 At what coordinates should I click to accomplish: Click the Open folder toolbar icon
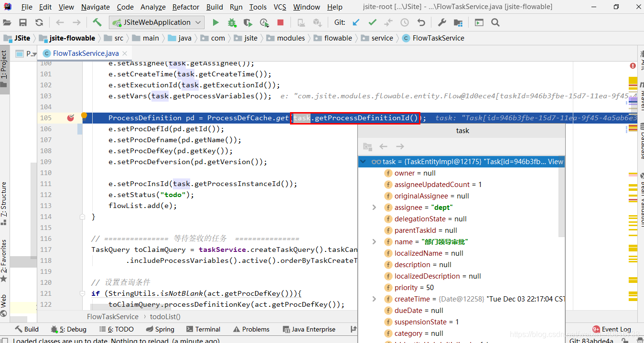(x=7, y=22)
